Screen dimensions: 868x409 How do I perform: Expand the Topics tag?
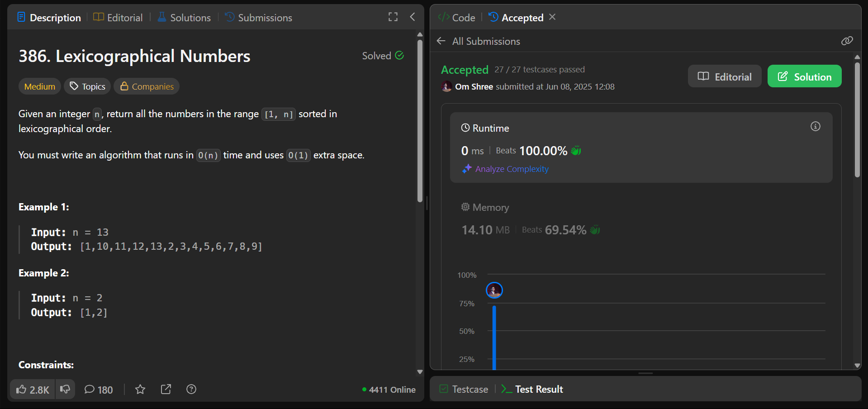pyautogui.click(x=87, y=86)
